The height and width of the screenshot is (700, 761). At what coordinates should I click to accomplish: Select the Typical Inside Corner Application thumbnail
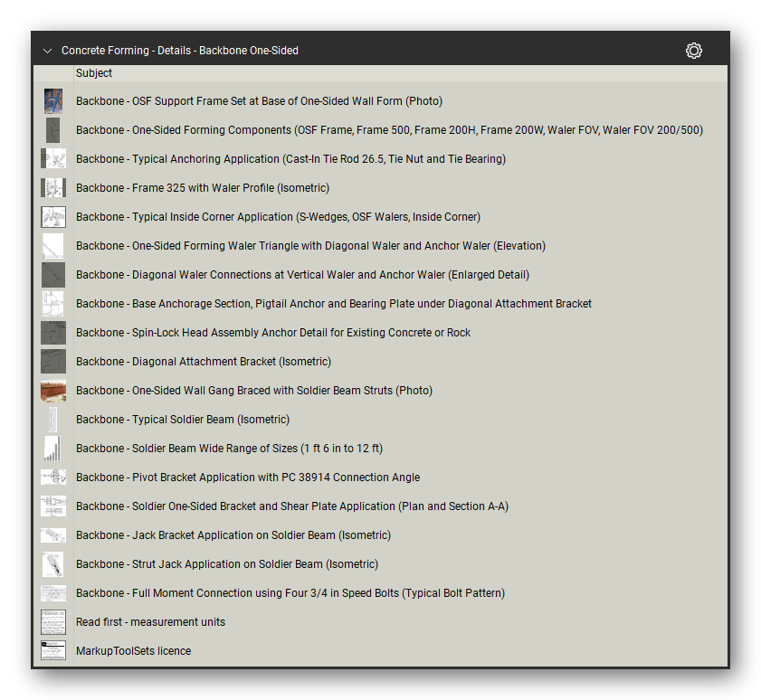click(x=52, y=217)
